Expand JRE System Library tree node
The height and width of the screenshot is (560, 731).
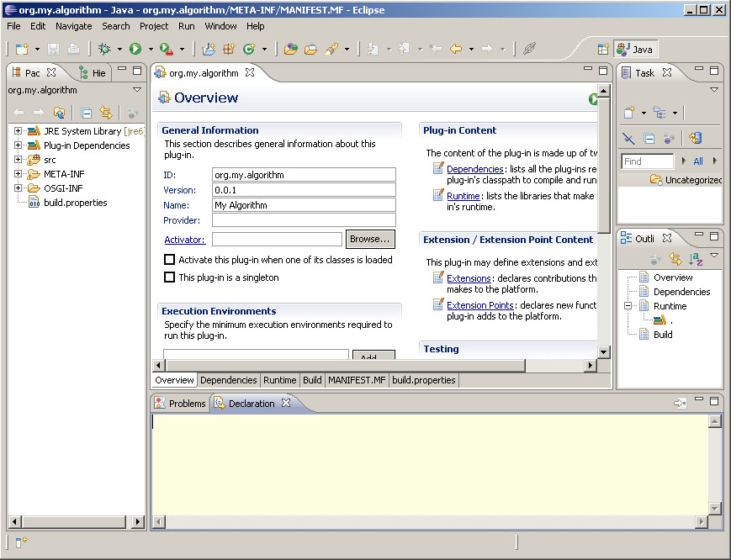(18, 131)
